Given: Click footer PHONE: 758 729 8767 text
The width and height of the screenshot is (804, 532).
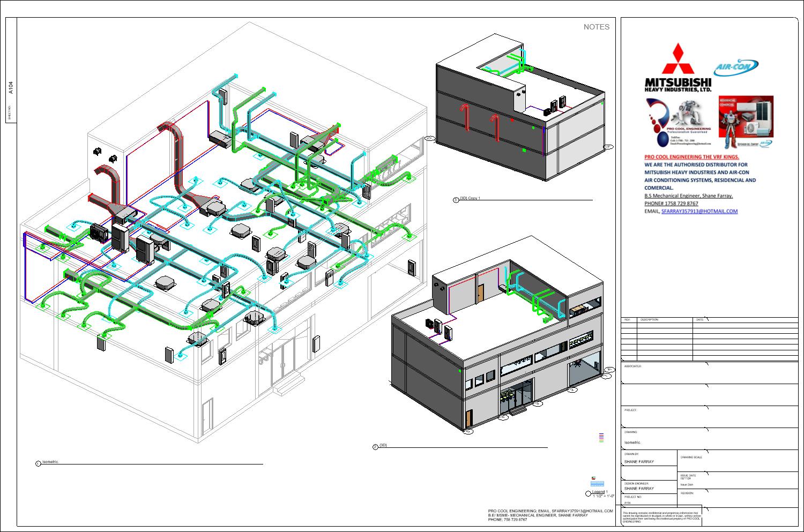Looking at the screenshot, I should click(x=507, y=520).
